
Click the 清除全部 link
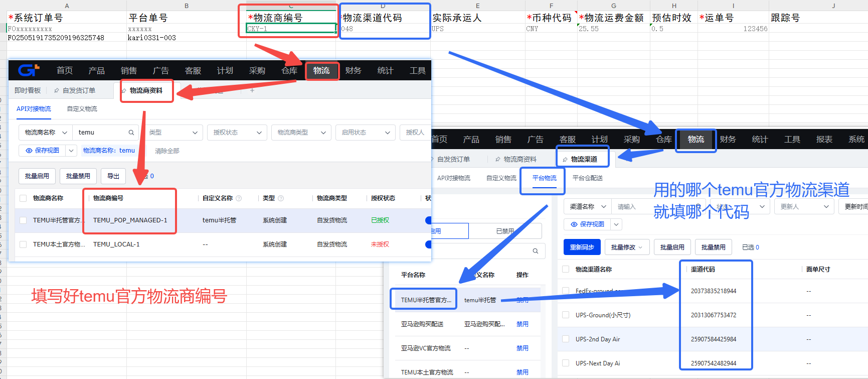coord(167,151)
